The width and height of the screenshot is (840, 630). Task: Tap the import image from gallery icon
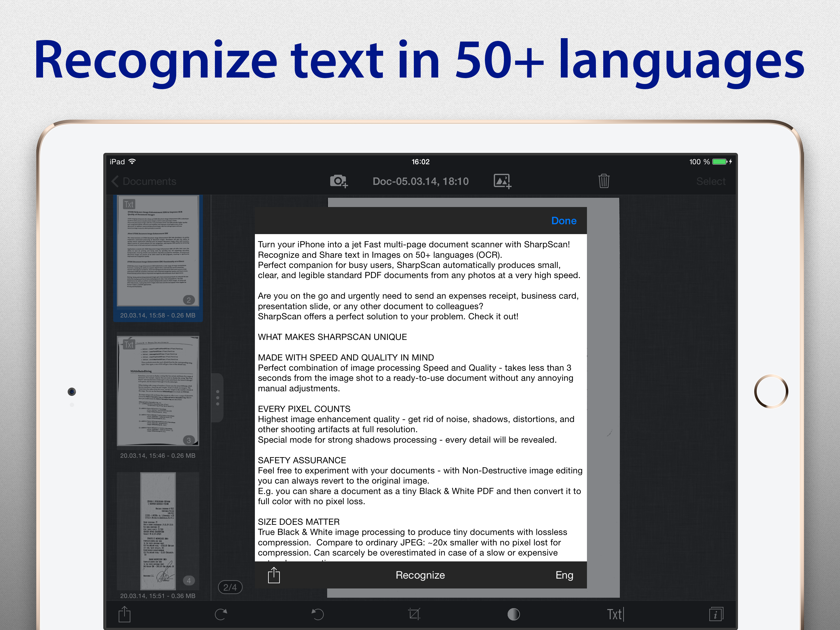pos(502,181)
